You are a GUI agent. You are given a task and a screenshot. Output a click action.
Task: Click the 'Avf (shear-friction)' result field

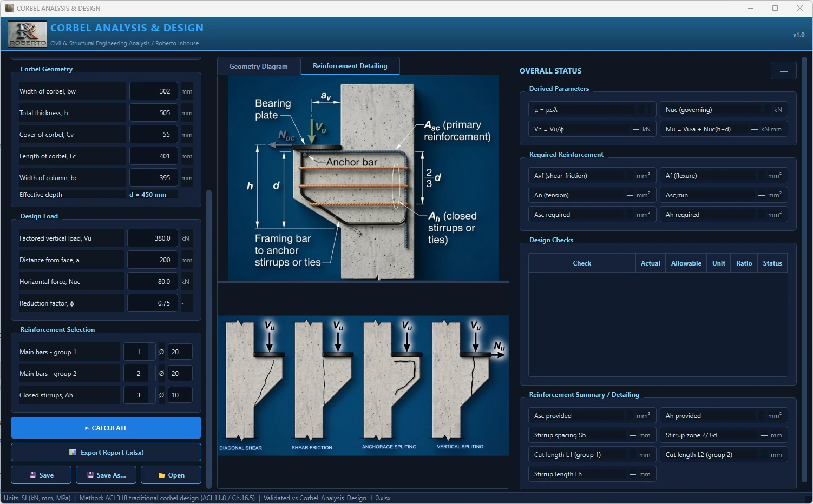pyautogui.click(x=592, y=176)
